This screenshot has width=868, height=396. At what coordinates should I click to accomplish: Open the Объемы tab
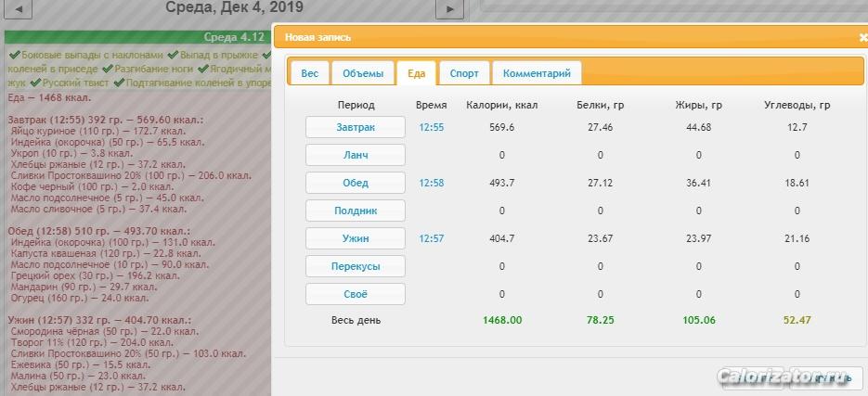pyautogui.click(x=362, y=73)
